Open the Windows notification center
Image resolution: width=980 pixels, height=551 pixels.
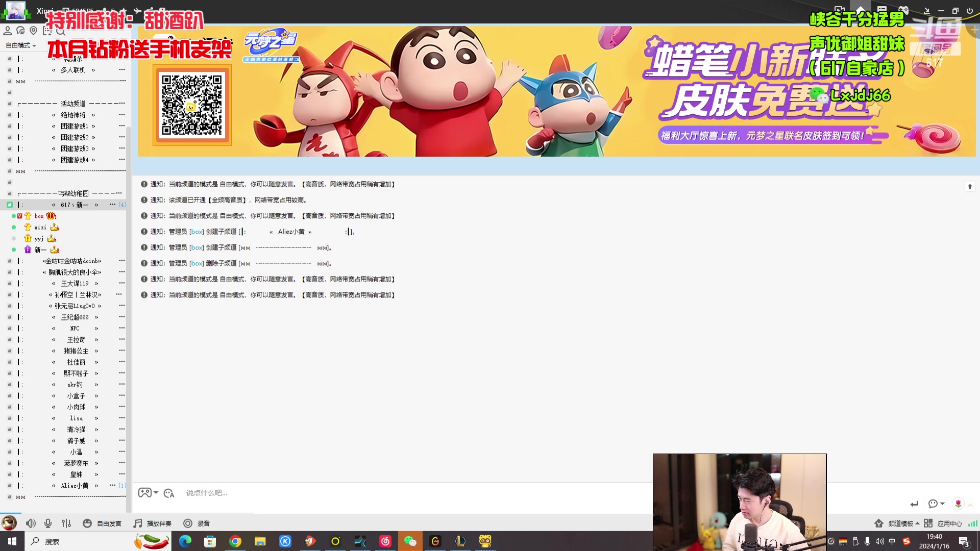pos(964,542)
